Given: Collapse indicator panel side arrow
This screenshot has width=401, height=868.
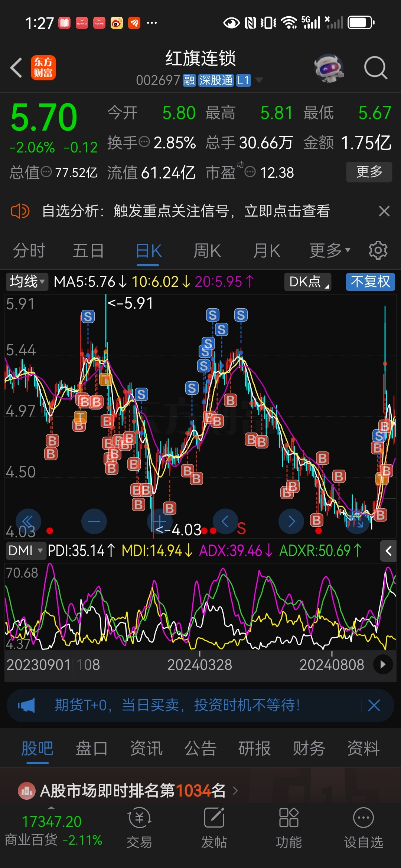Looking at the screenshot, I should pyautogui.click(x=388, y=551).
